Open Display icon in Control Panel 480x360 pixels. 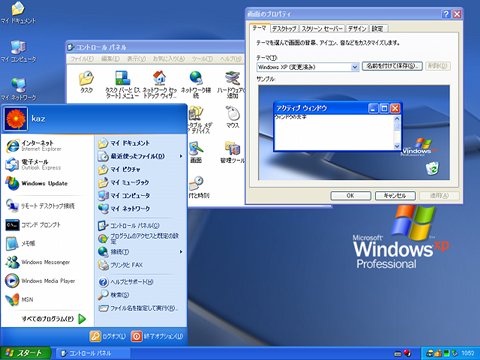(x=196, y=152)
